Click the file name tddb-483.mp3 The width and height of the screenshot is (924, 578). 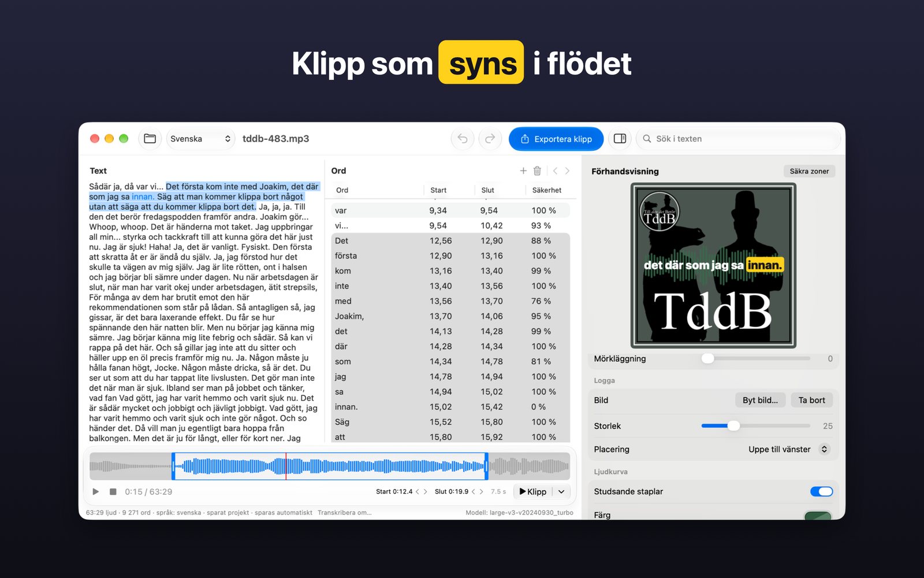275,139
